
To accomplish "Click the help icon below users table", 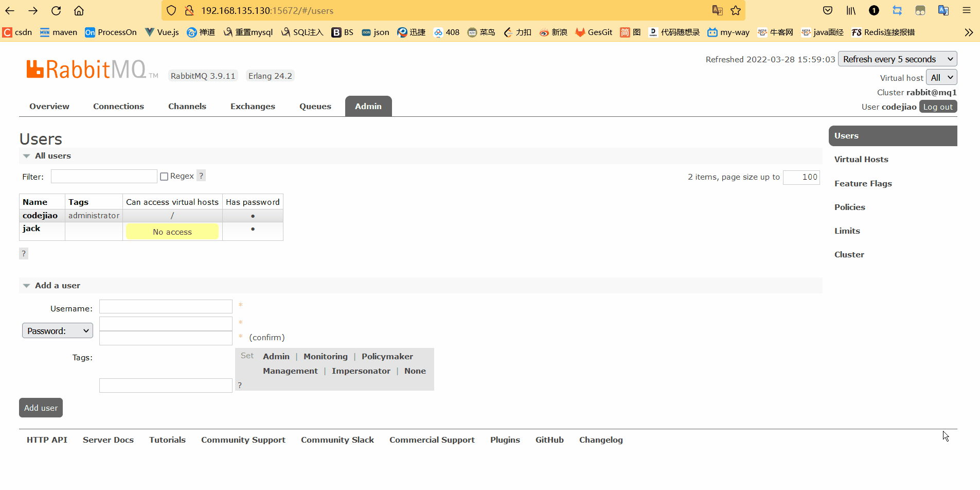I will click(x=24, y=253).
